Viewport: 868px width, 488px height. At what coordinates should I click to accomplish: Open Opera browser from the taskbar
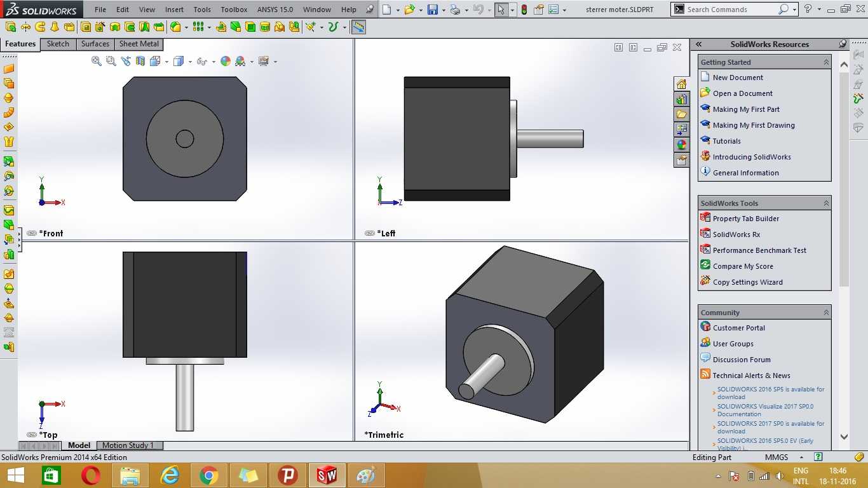pyautogui.click(x=91, y=475)
